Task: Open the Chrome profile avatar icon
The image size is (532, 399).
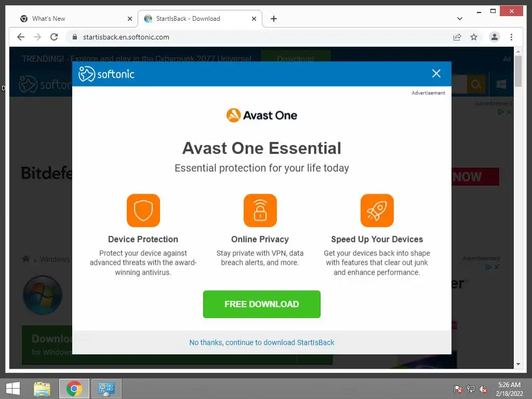Action: pos(495,37)
